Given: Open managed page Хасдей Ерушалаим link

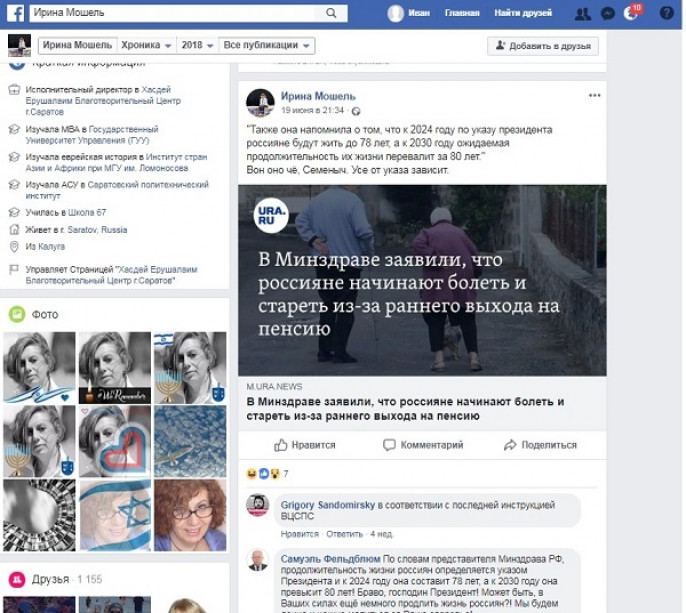Looking at the screenshot, I should [x=112, y=275].
